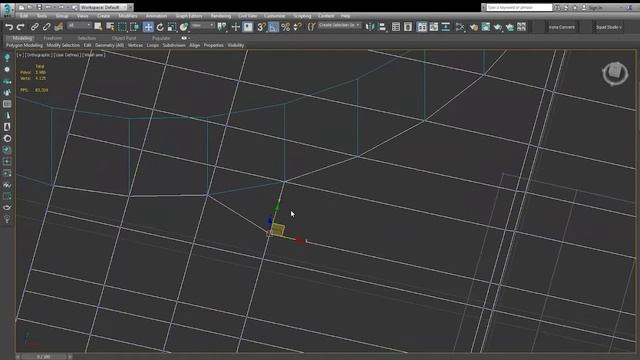Image resolution: width=640 pixels, height=360 pixels.
Task: Open the Modifiers menu
Action: 128,16
